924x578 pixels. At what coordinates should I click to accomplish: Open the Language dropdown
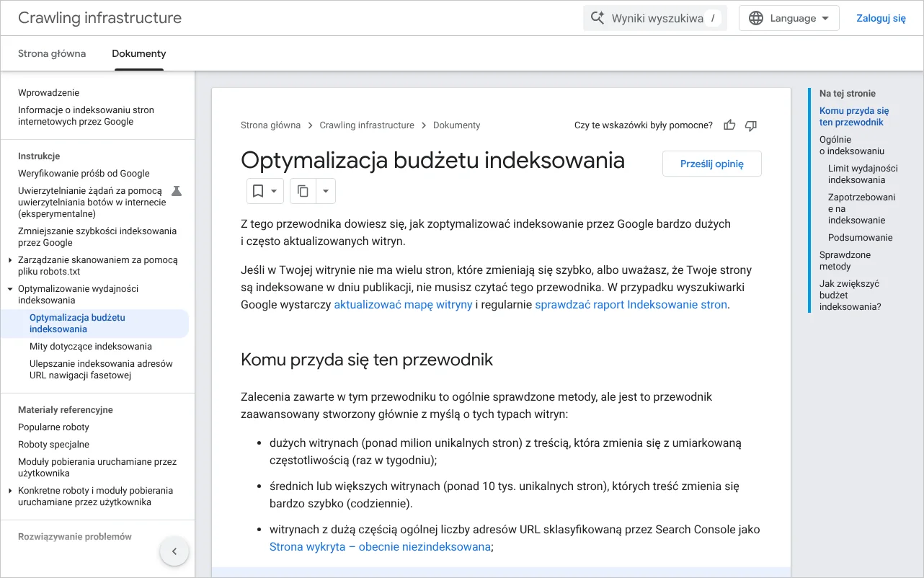pyautogui.click(x=789, y=18)
